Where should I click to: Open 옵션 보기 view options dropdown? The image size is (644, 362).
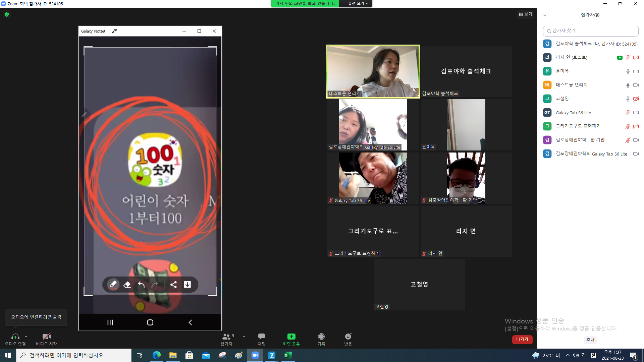tap(358, 4)
